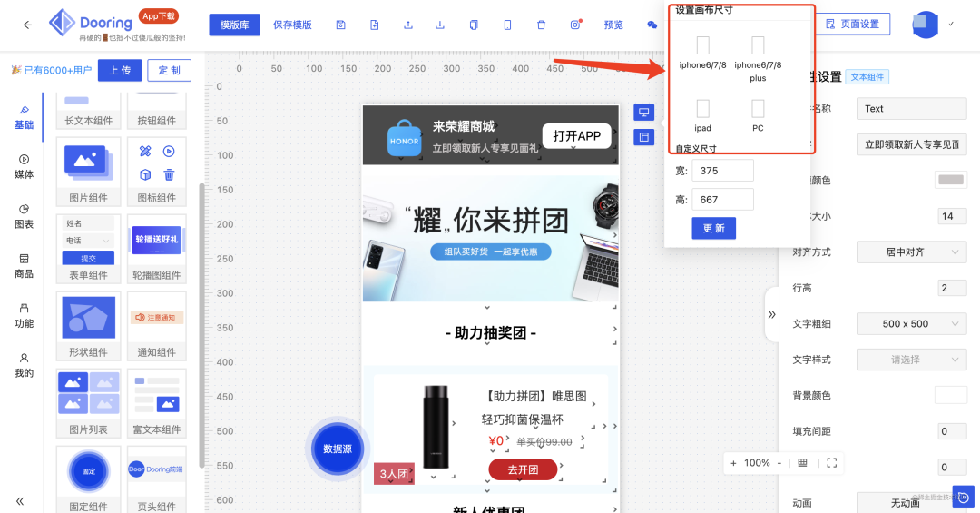Collapse the left panel with double-chevron
980x513 pixels.
(20, 501)
